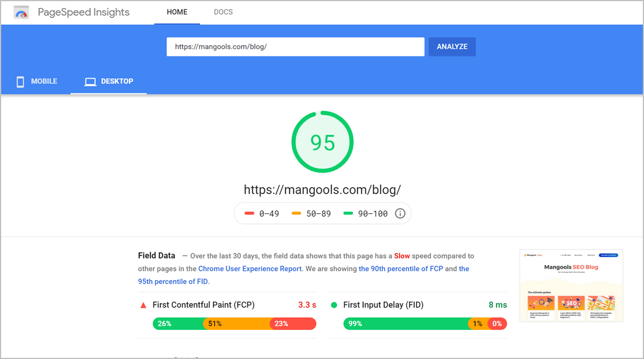Screen dimensions: 644x359
Task: Click the desktop laptop icon
Action: pos(90,82)
